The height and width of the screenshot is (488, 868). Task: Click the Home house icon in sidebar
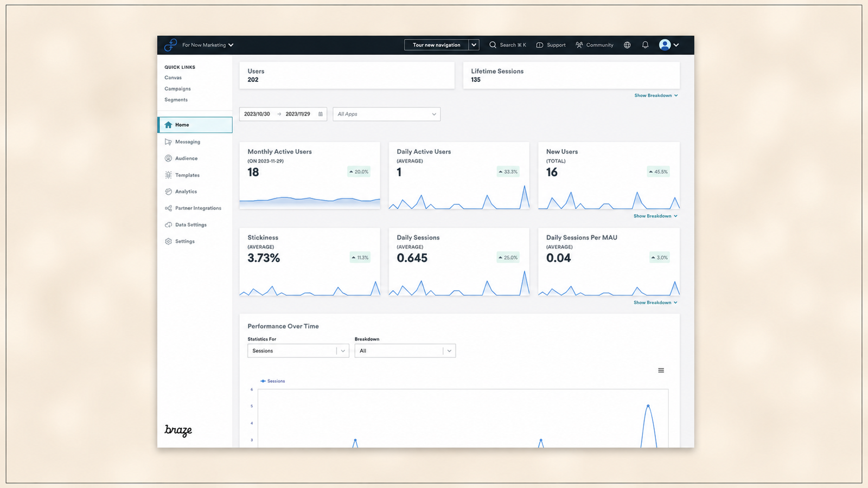click(168, 125)
